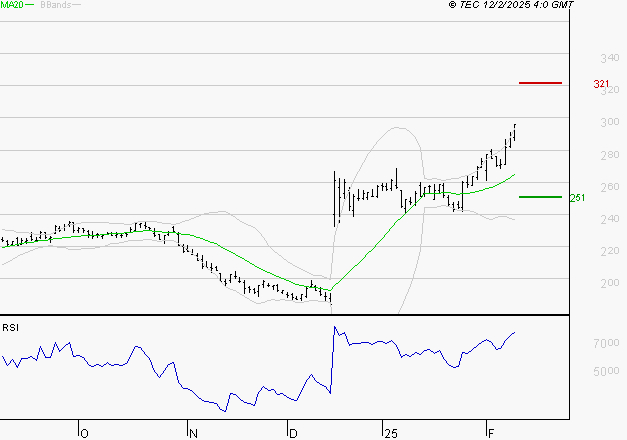Click the red 321 resistance level label

(601, 84)
